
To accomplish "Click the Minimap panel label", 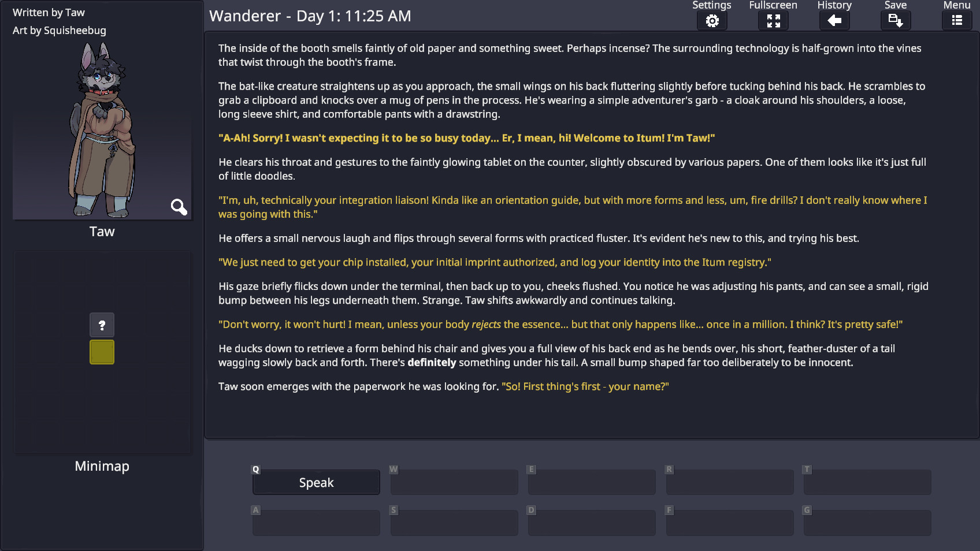I will click(x=102, y=466).
